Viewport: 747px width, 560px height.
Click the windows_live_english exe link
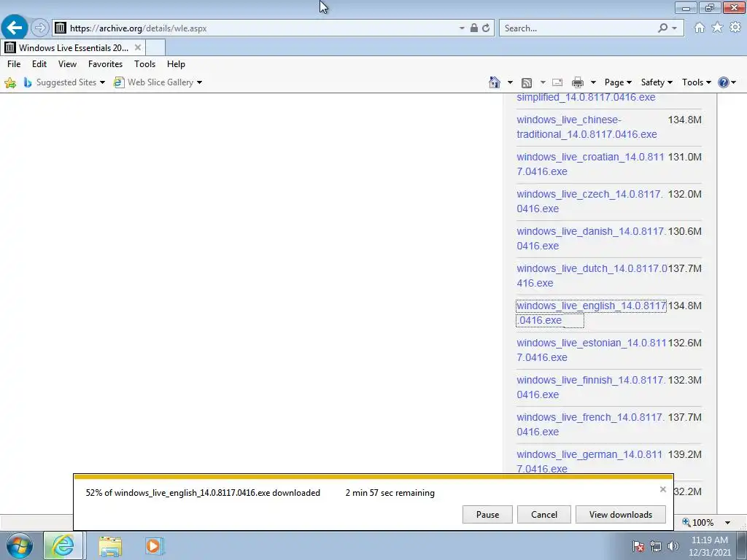pyautogui.click(x=591, y=313)
